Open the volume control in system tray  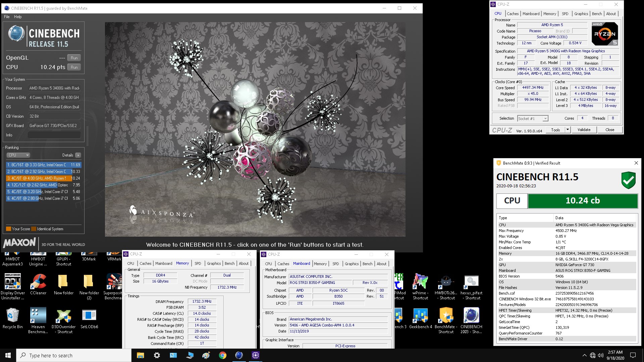(x=600, y=355)
